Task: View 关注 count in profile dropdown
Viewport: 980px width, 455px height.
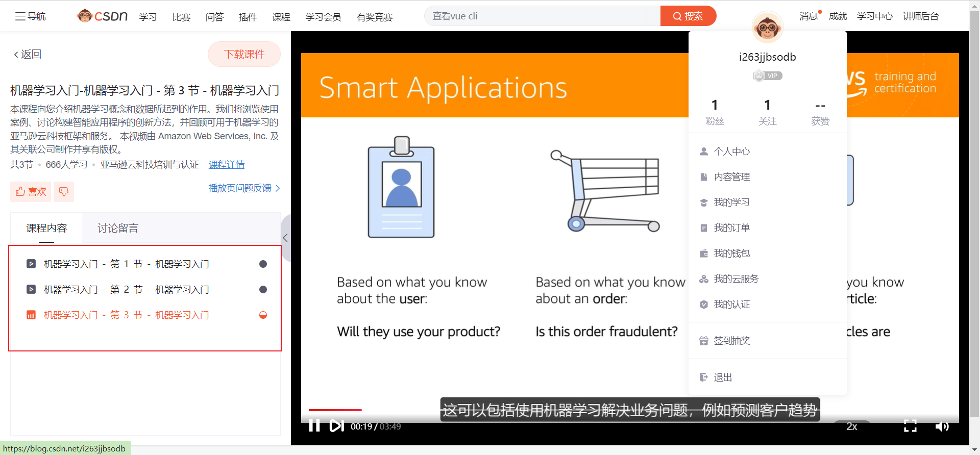Action: 767,112
